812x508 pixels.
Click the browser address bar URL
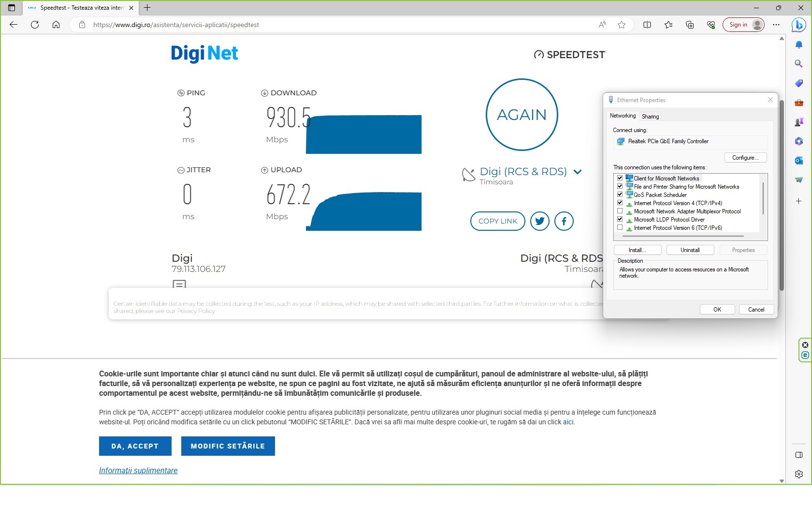click(x=176, y=25)
